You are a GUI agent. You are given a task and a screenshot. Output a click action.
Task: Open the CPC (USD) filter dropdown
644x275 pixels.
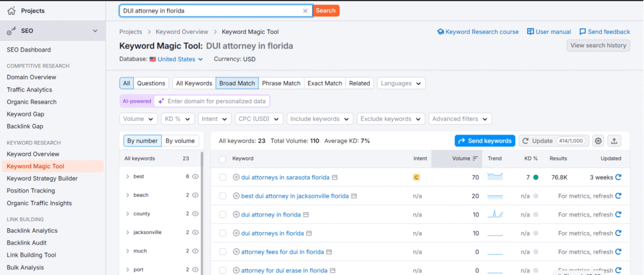(258, 119)
